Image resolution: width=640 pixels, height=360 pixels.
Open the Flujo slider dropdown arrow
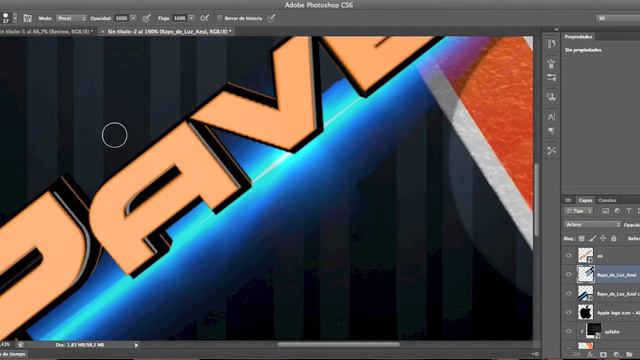tap(191, 18)
